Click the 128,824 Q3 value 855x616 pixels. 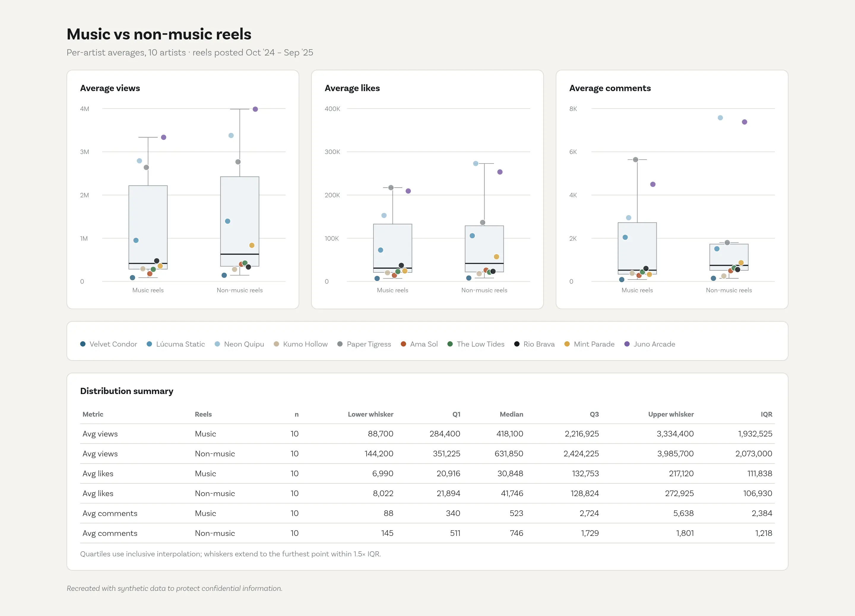pos(585,493)
